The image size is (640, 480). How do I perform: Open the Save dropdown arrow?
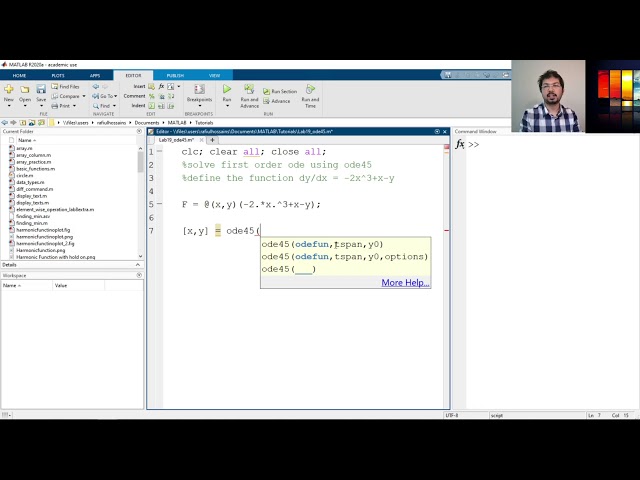tap(41, 106)
